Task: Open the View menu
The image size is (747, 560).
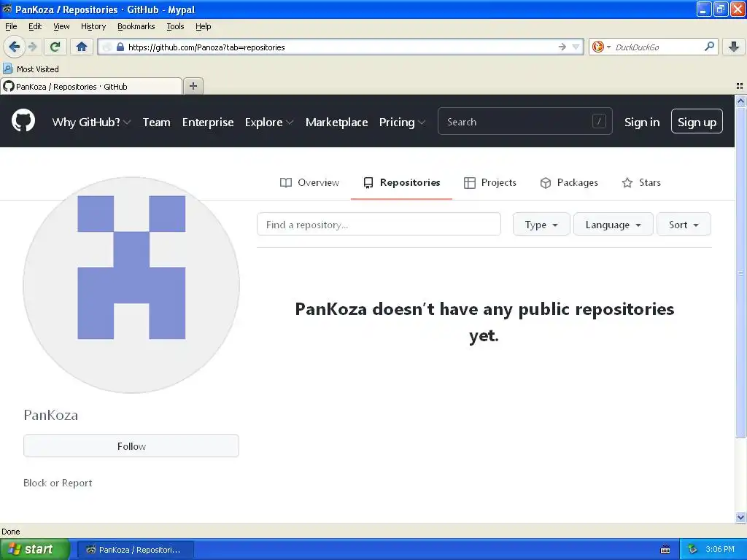Action: pyautogui.click(x=61, y=26)
